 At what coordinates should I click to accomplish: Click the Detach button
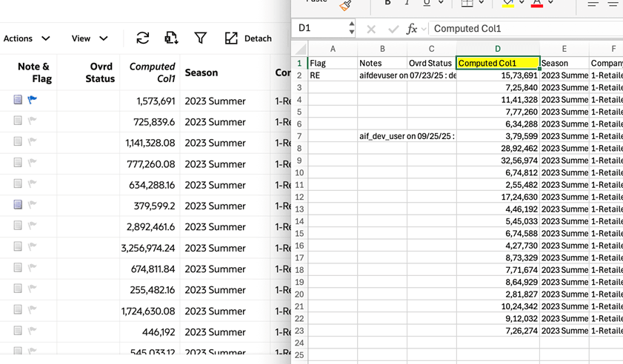pyautogui.click(x=248, y=38)
